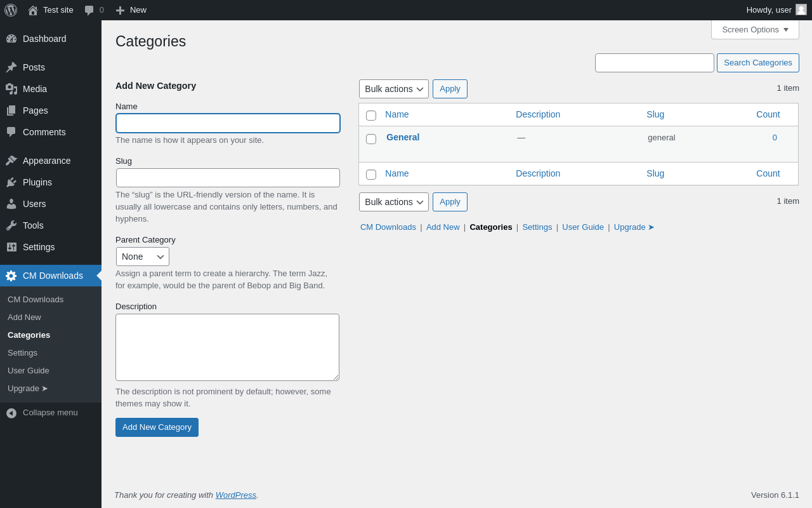This screenshot has height=508, width=812.
Task: Focus the category Name input field
Action: pos(228,123)
